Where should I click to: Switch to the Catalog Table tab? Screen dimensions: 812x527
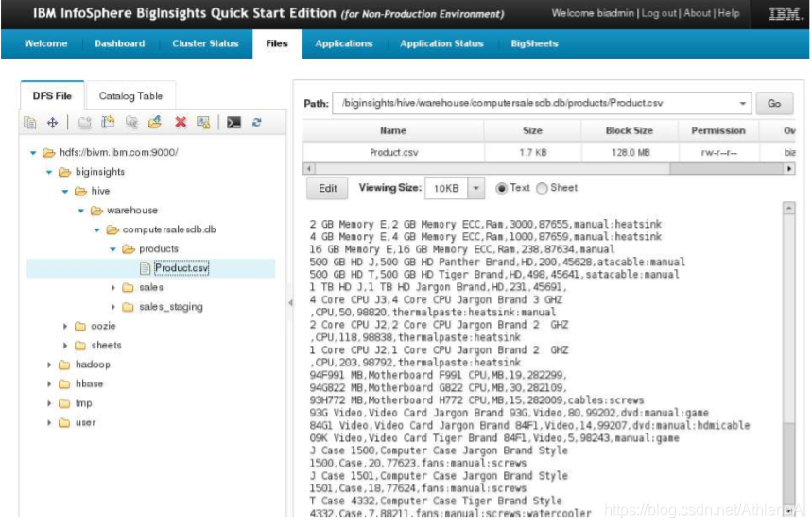(130, 96)
